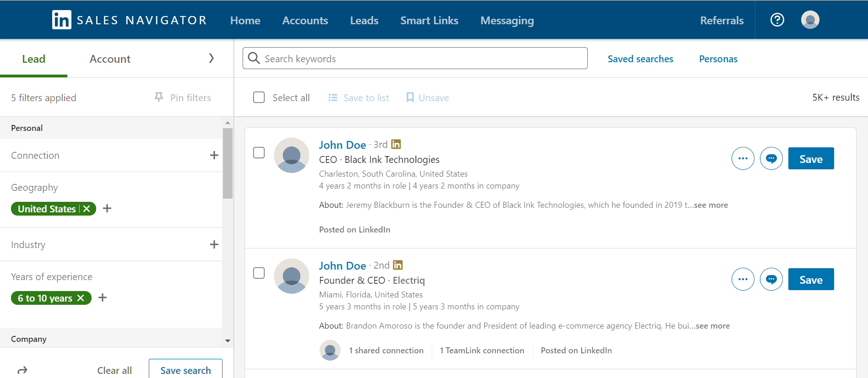Open John Doe 2nd connection profile name
The image size is (868, 378).
(x=342, y=265)
